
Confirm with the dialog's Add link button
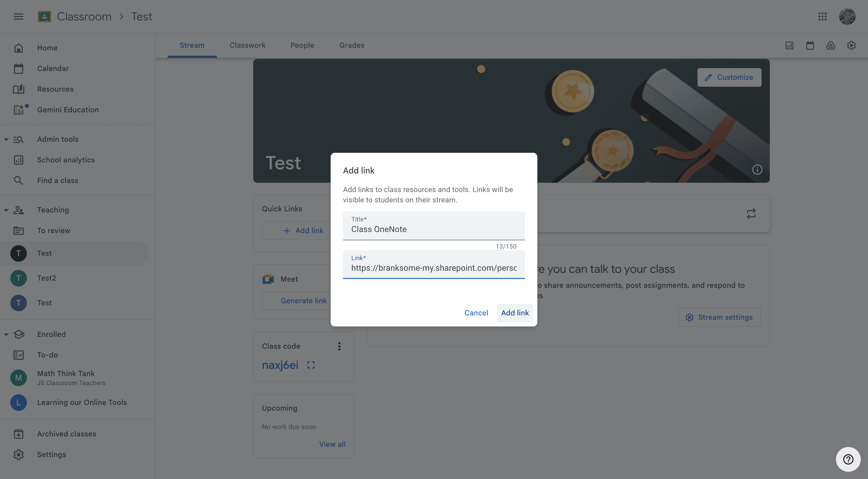pos(515,313)
